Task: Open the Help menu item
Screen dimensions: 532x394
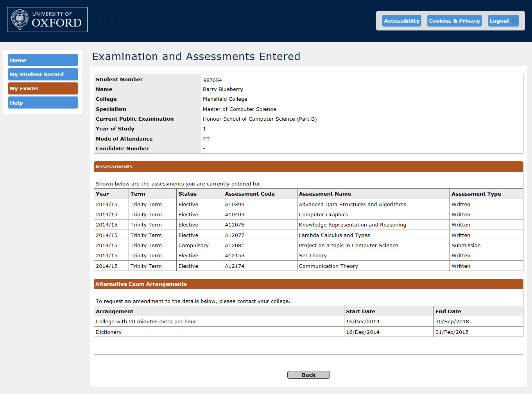Action: coord(43,103)
